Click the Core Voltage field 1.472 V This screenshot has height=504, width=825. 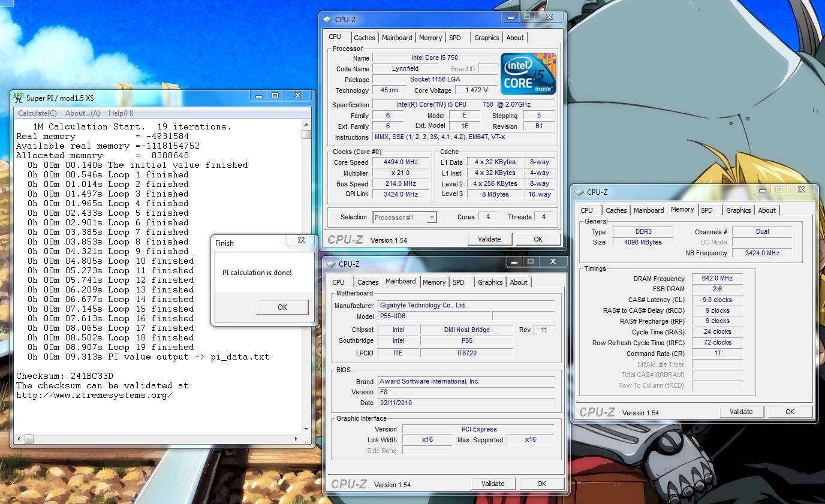477,90
